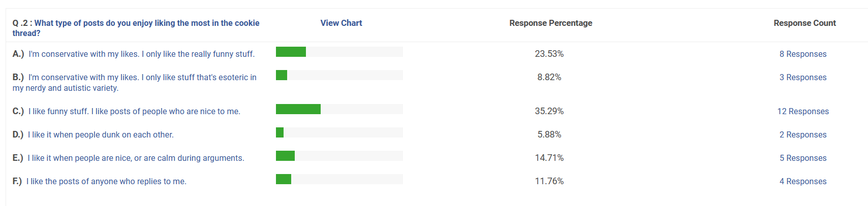Click the Response Percentage column header
The image size is (868, 206).
point(551,23)
